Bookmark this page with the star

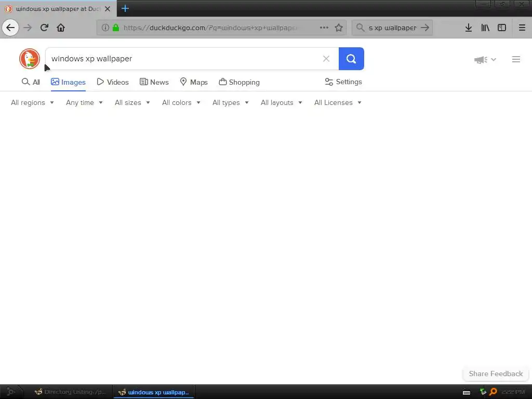[x=339, y=28]
